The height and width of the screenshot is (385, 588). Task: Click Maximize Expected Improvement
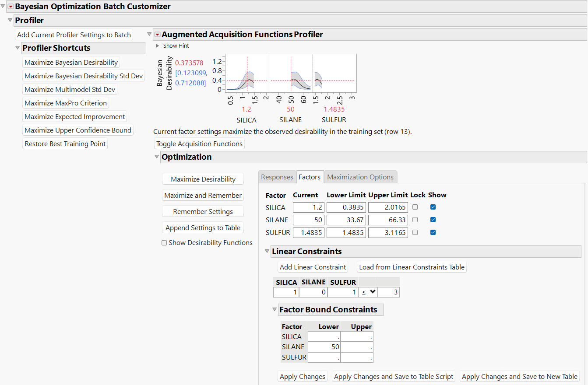click(75, 116)
